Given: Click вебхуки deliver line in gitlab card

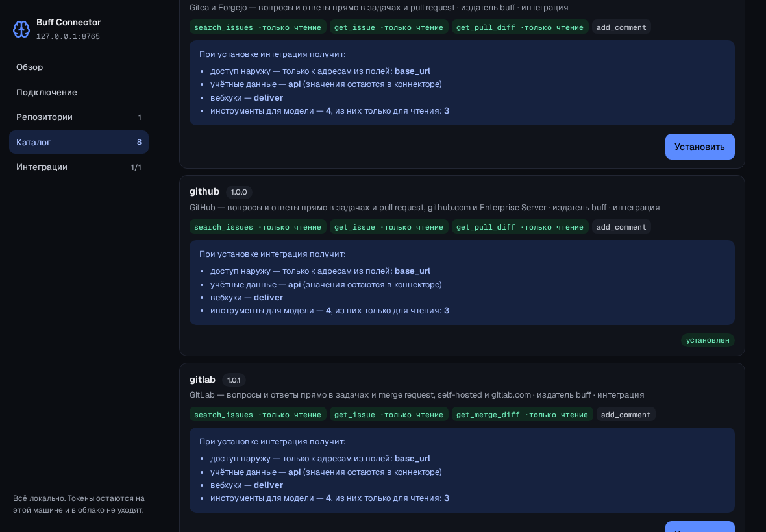Looking at the screenshot, I should (x=246, y=485).
